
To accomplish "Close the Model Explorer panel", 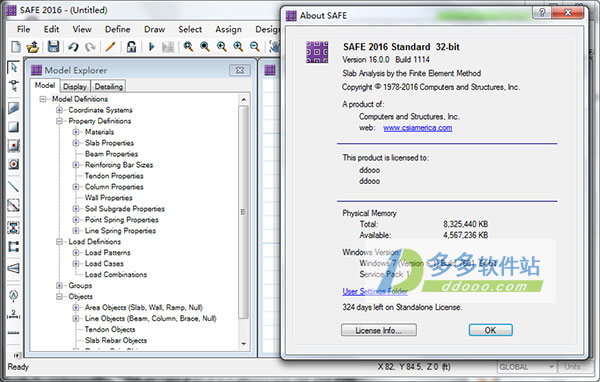I will [240, 70].
